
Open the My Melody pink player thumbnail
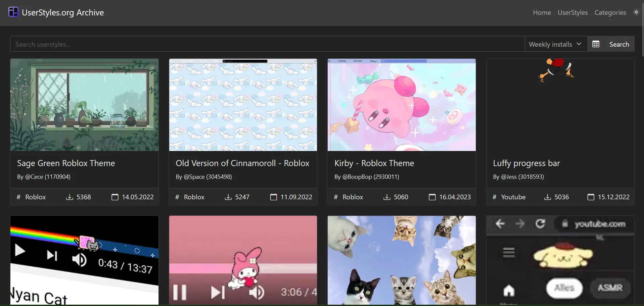click(243, 260)
